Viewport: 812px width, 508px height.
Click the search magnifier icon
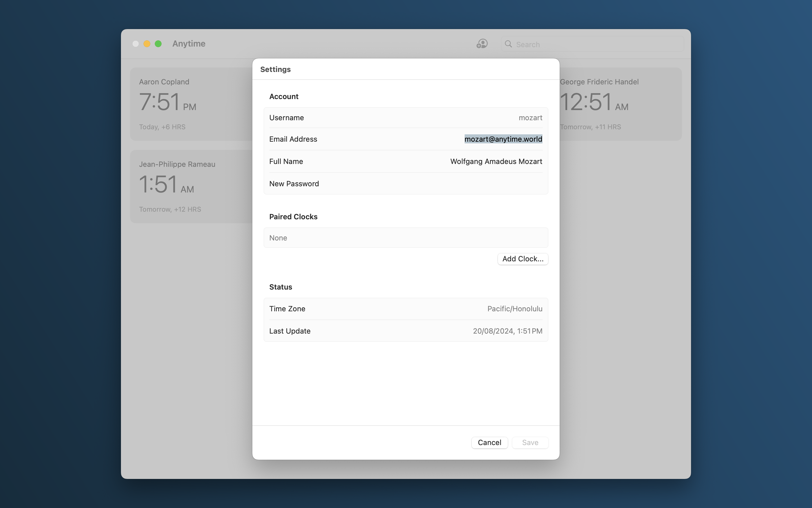(x=508, y=44)
